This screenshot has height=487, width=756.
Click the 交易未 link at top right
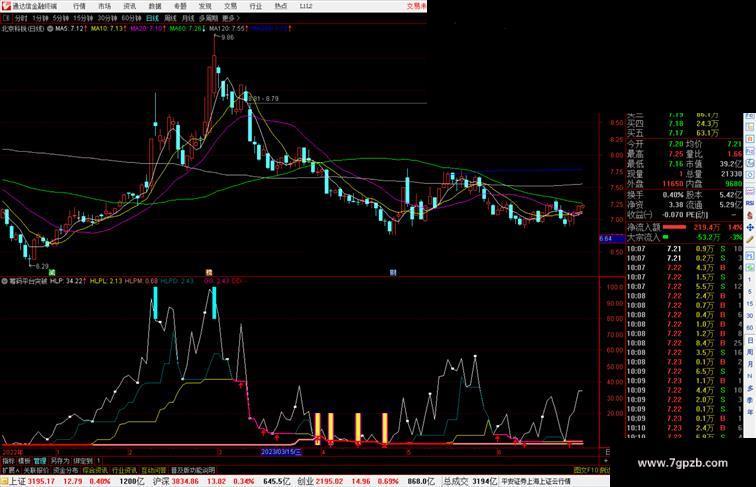tap(417, 6)
